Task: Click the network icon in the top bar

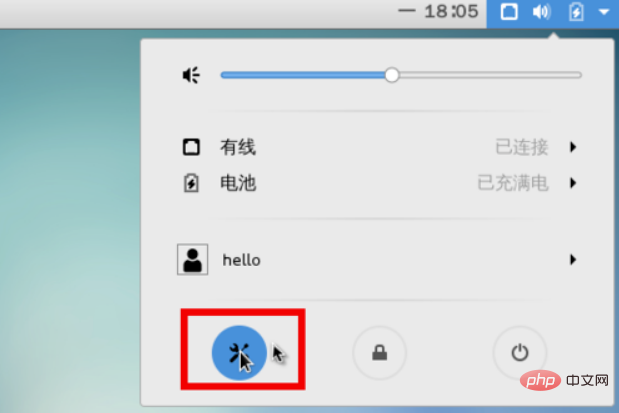Action: [x=509, y=12]
